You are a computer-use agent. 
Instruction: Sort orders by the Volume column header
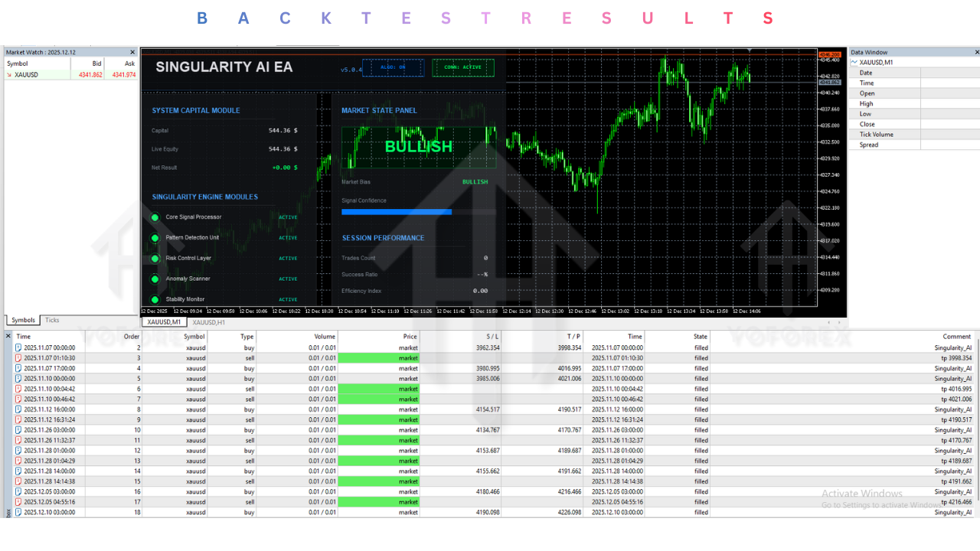tap(325, 337)
